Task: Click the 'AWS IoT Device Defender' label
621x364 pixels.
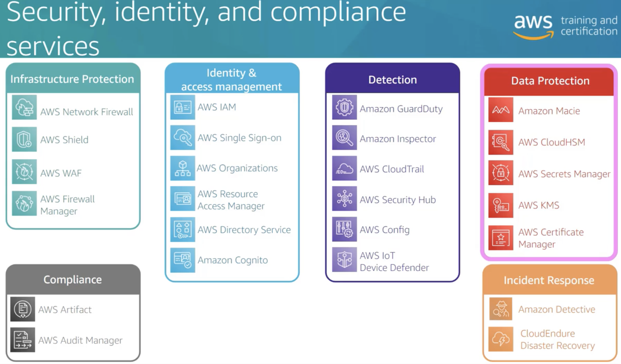Action: 394,262
